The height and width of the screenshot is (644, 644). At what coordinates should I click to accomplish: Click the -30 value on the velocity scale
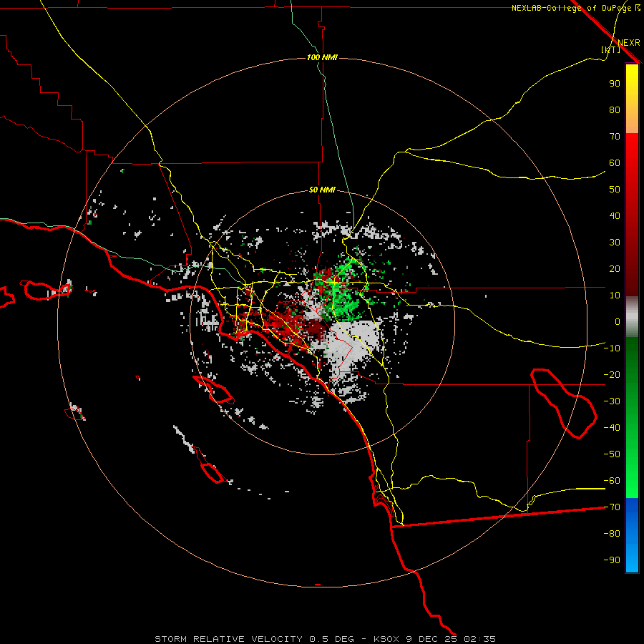coord(613,401)
